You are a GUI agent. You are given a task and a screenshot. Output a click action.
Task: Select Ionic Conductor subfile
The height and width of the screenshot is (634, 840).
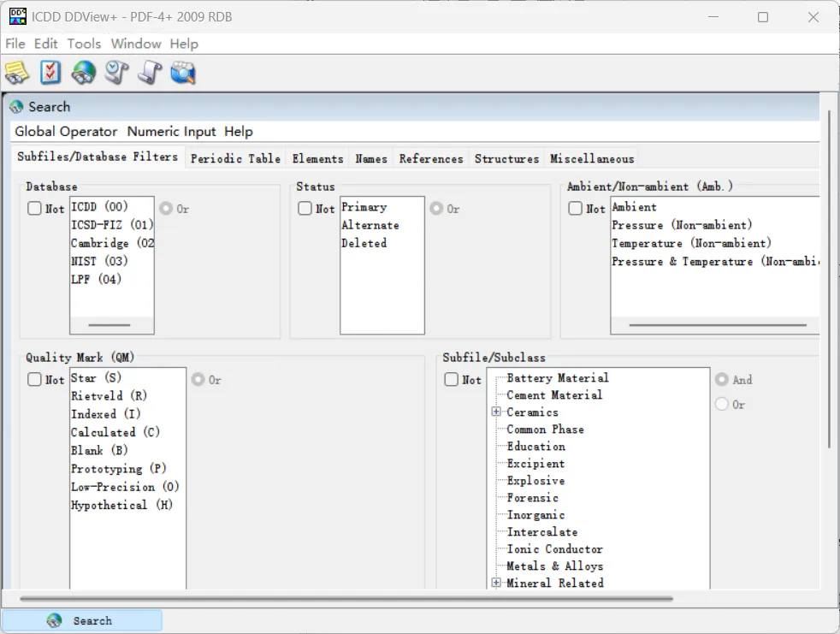pos(555,548)
